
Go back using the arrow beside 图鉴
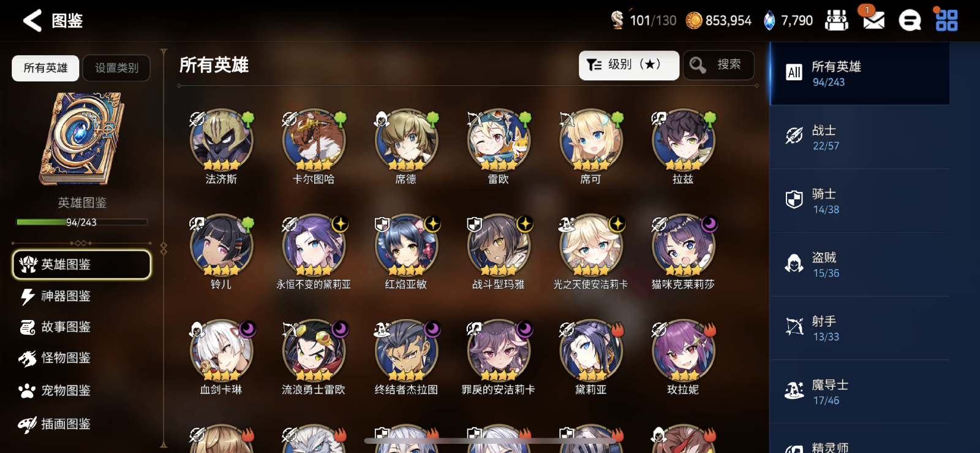32,20
